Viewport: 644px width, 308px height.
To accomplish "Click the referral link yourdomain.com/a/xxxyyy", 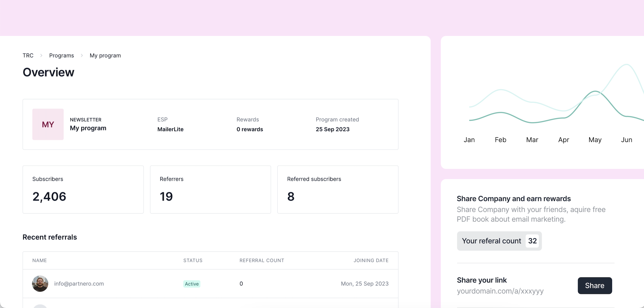I will pos(500,291).
